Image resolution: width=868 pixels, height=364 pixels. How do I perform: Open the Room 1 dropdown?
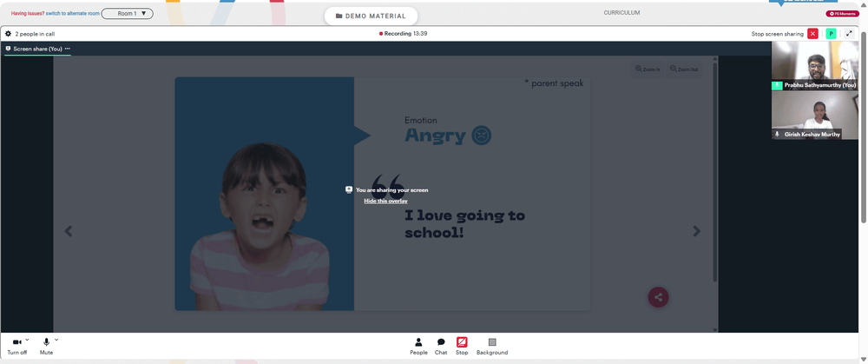click(128, 13)
